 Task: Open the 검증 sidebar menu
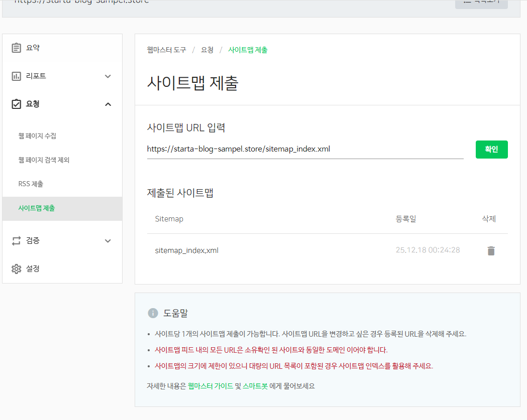tap(62, 241)
